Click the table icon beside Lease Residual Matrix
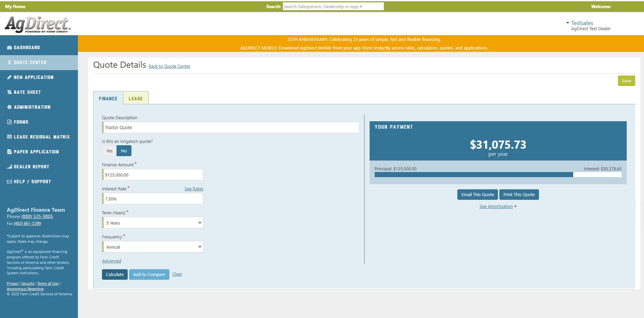 9,137
